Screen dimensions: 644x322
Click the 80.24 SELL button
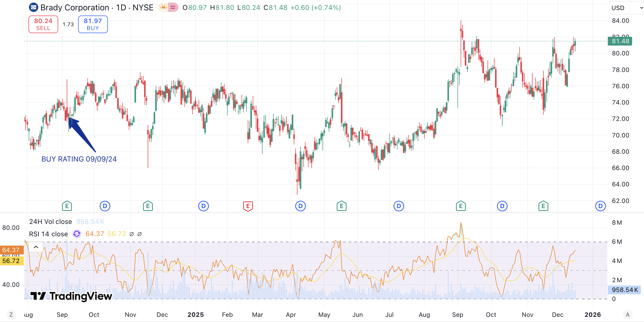(43, 24)
